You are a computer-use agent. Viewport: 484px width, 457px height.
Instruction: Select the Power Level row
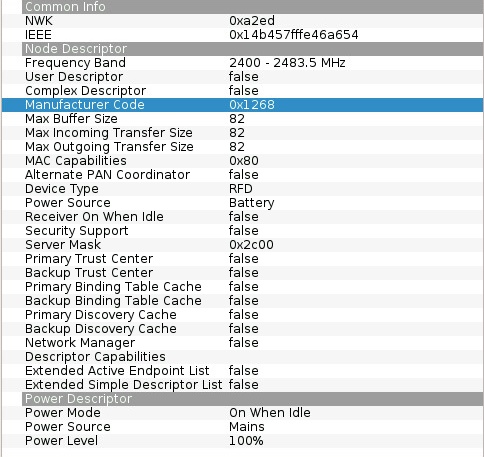point(243,441)
